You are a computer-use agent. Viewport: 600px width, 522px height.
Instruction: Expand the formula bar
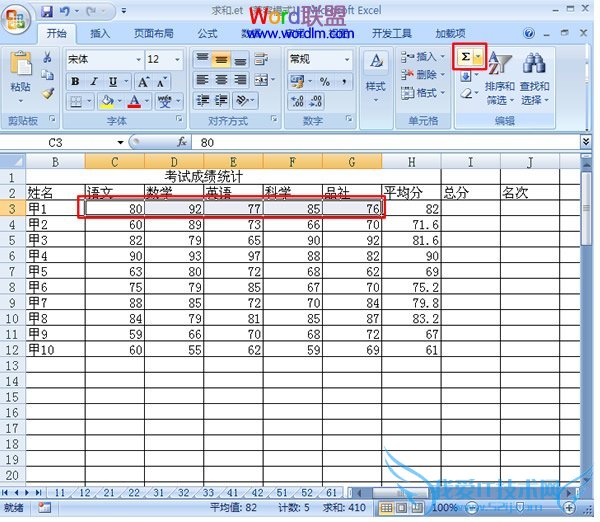tap(585, 142)
